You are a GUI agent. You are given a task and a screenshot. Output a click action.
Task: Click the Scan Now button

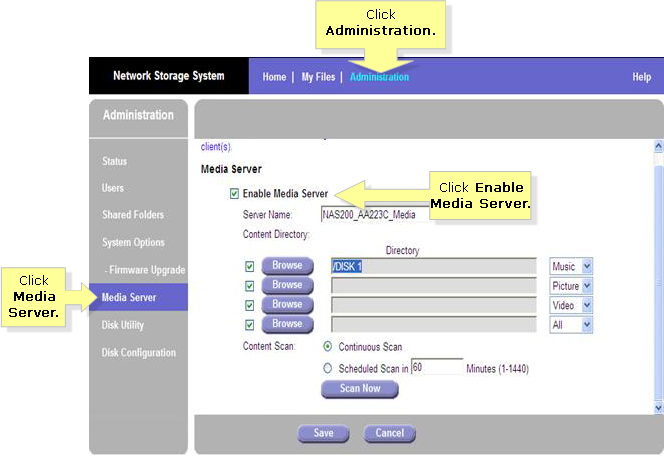[x=360, y=389]
